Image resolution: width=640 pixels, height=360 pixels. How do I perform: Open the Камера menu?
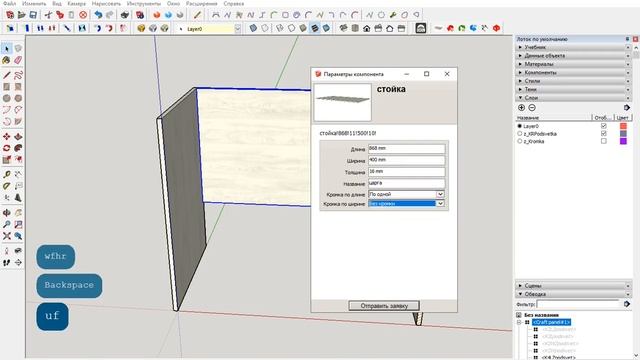coord(76,3)
